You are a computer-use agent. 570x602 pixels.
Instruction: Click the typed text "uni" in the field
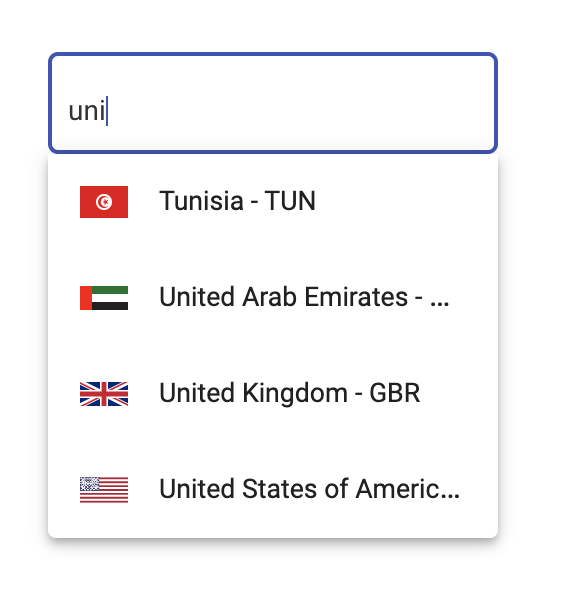pyautogui.click(x=87, y=111)
